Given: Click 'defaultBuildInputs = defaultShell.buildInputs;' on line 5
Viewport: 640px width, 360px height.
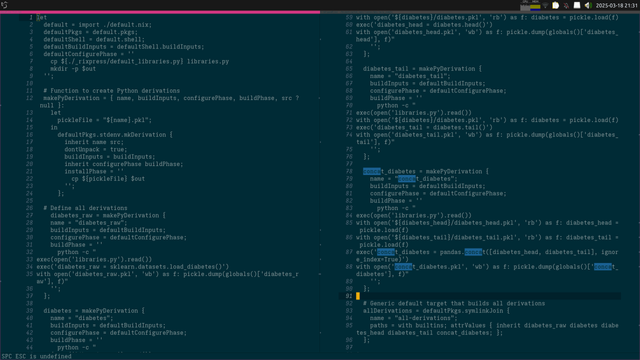Looking at the screenshot, I should pyautogui.click(x=124, y=47).
